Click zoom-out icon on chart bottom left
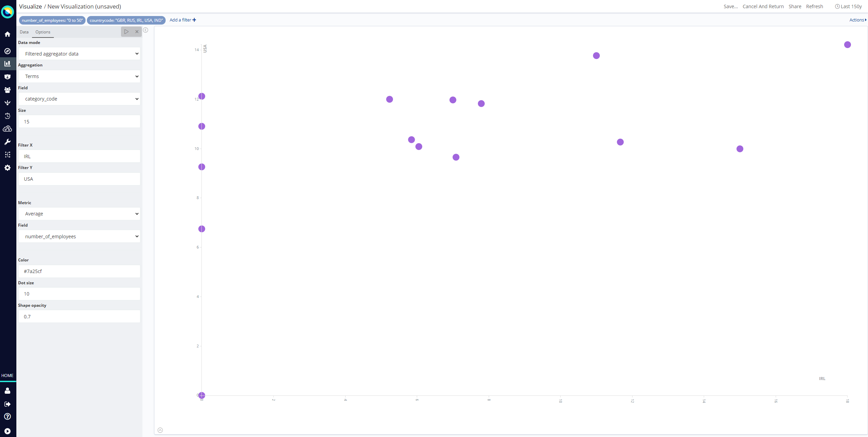868x437 pixels. [161, 430]
